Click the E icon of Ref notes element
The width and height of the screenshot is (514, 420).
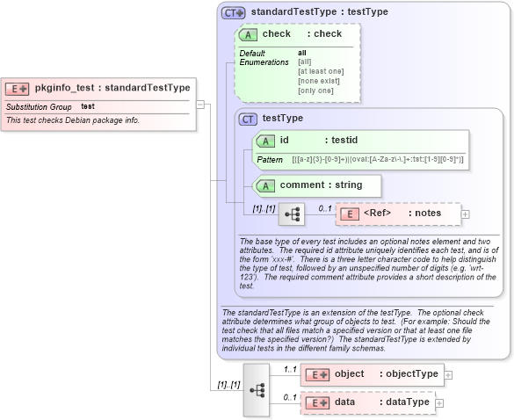click(x=350, y=214)
